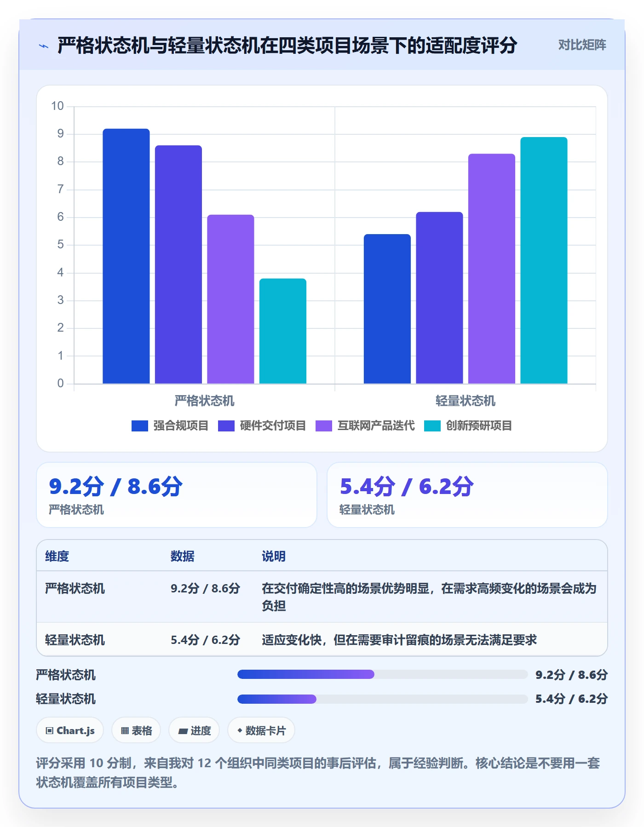Viewport: 644px width, 827px height.
Task: Click the chart title 严格状态机与轻量状态机
Action: (x=287, y=46)
